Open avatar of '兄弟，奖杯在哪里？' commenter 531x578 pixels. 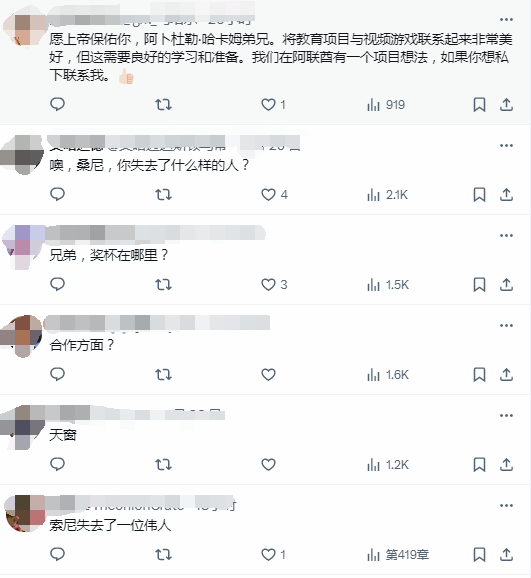[x=23, y=246]
